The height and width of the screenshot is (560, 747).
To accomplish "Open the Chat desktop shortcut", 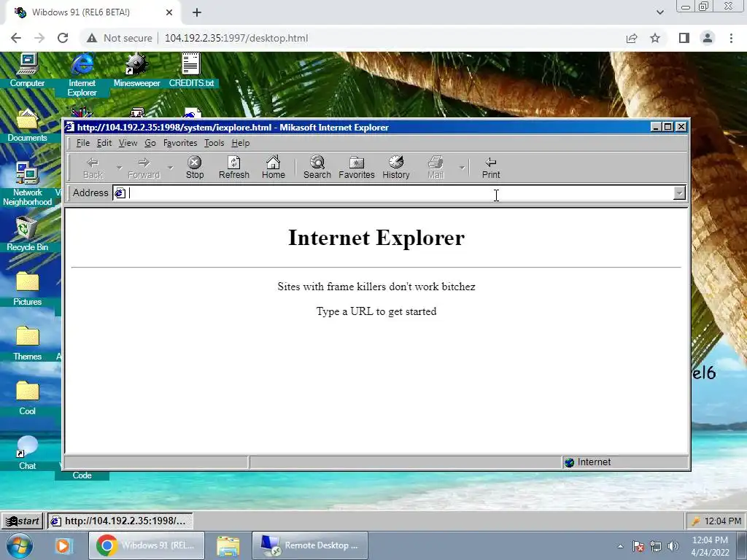I will (27, 453).
